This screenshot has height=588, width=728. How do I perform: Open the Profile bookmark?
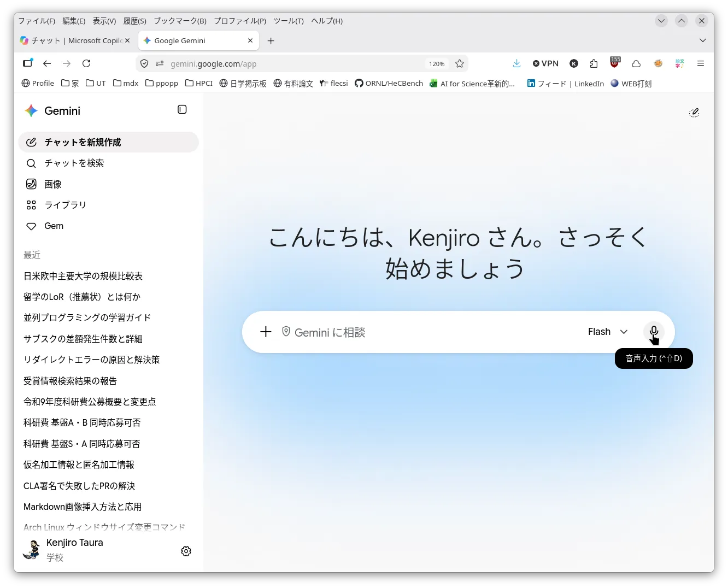[38, 83]
